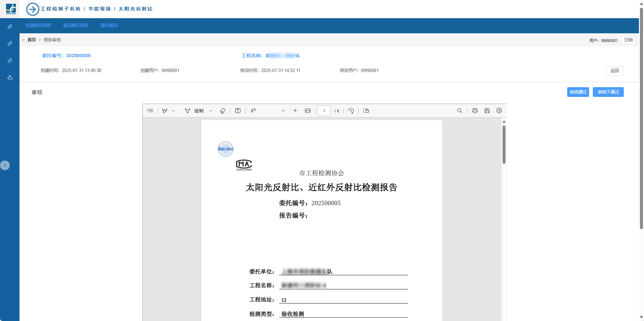Expand the highlight tool options dropdown

(173, 111)
